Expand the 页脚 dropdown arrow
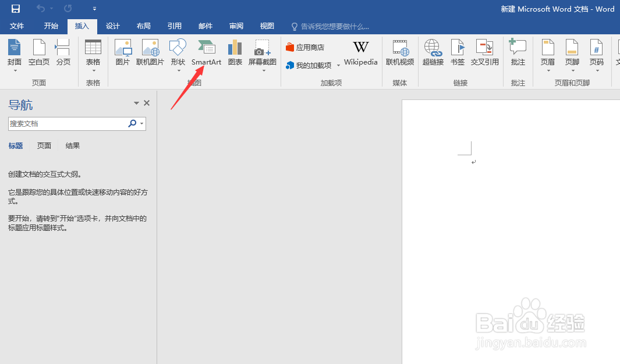Screen dimensions: 620x364 573,71
